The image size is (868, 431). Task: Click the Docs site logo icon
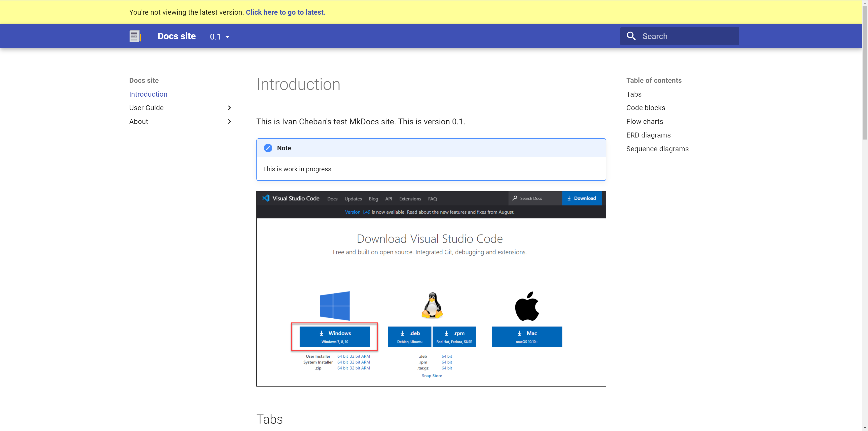click(136, 36)
